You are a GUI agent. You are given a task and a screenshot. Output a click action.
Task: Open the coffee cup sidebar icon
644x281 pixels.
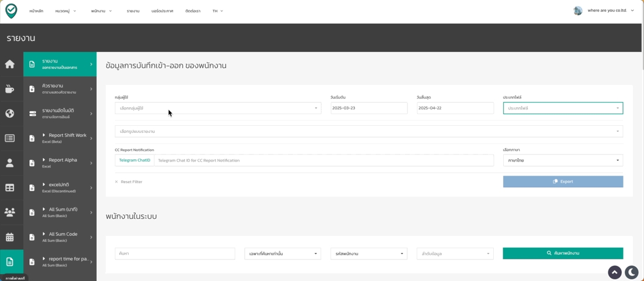point(10,89)
